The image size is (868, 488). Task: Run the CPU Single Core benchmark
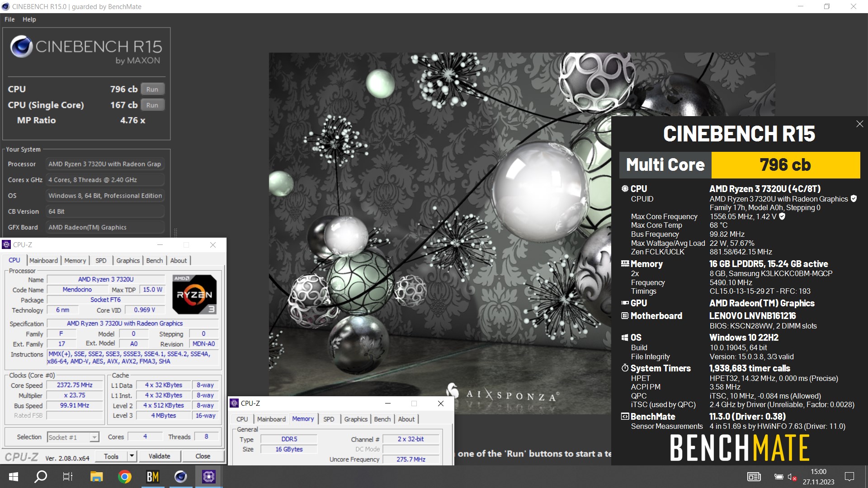pos(152,105)
